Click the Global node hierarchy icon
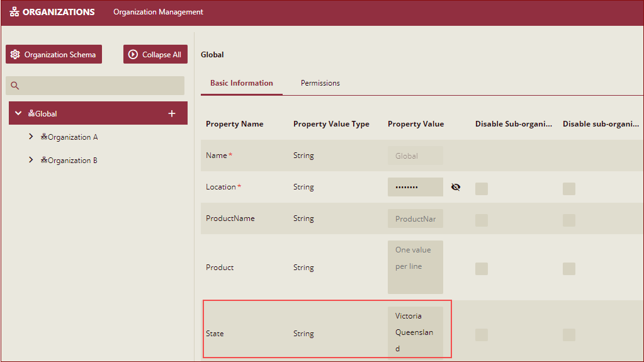 click(31, 114)
